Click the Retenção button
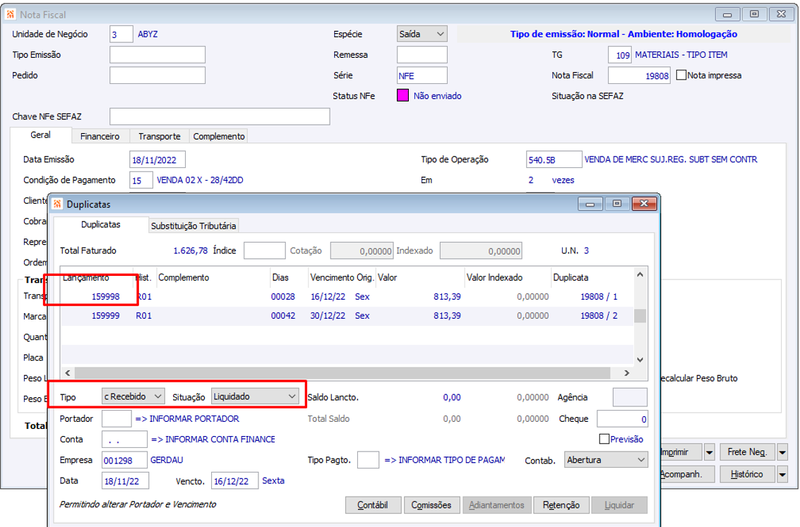This screenshot has height=527, width=800. [x=561, y=505]
